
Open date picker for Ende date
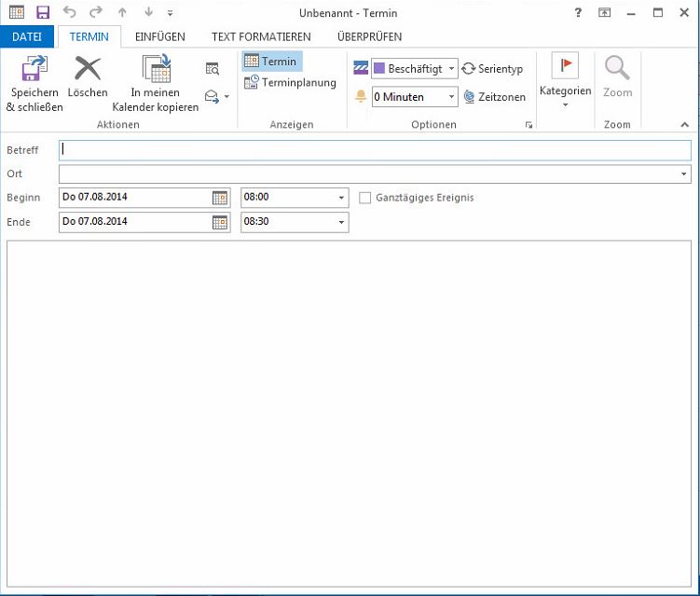point(220,222)
